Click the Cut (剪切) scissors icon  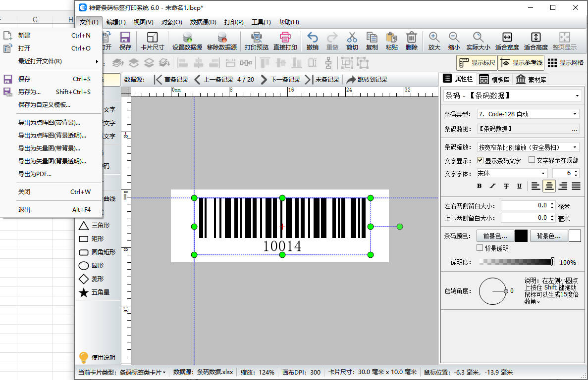tap(352, 41)
